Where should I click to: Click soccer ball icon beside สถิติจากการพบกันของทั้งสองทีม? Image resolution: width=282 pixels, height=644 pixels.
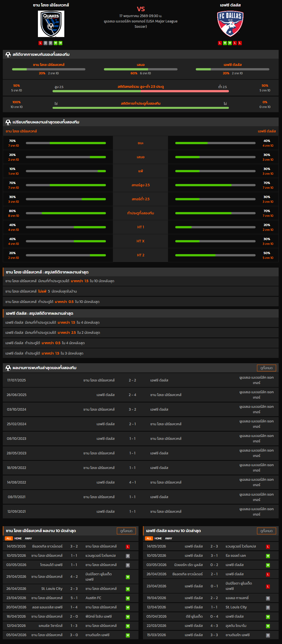[8, 54]
